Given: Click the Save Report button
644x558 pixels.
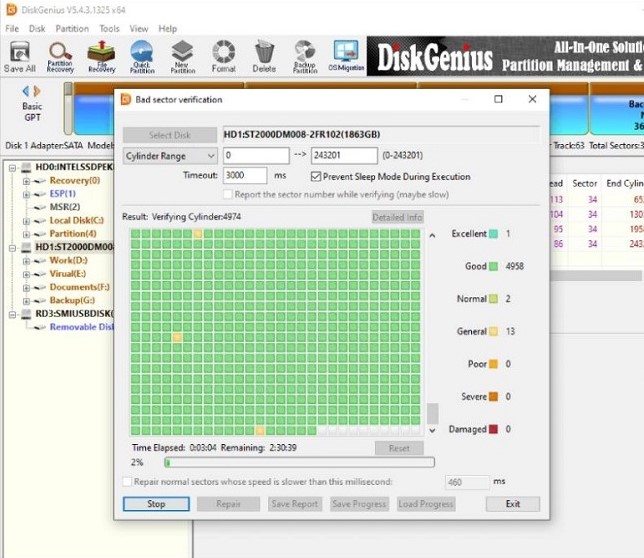Looking at the screenshot, I should click(294, 504).
